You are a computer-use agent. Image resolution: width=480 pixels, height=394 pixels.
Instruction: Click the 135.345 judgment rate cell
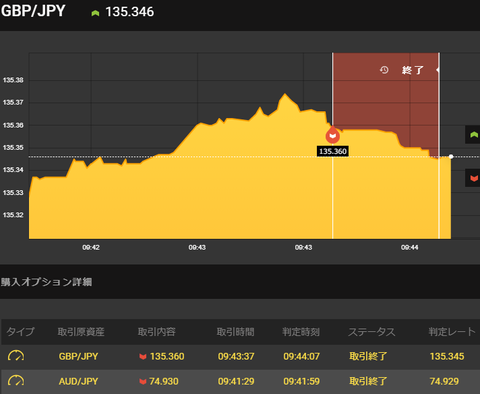click(447, 356)
